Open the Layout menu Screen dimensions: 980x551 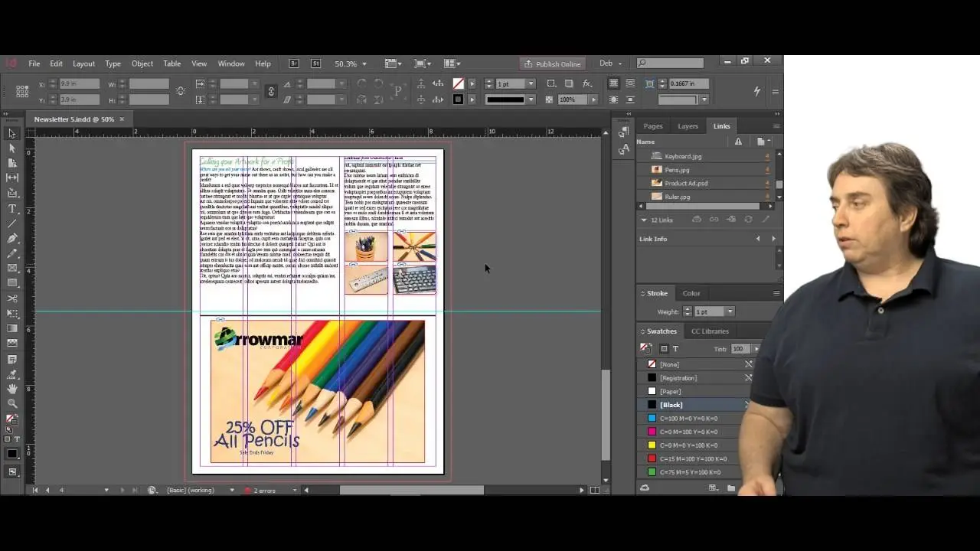click(83, 64)
